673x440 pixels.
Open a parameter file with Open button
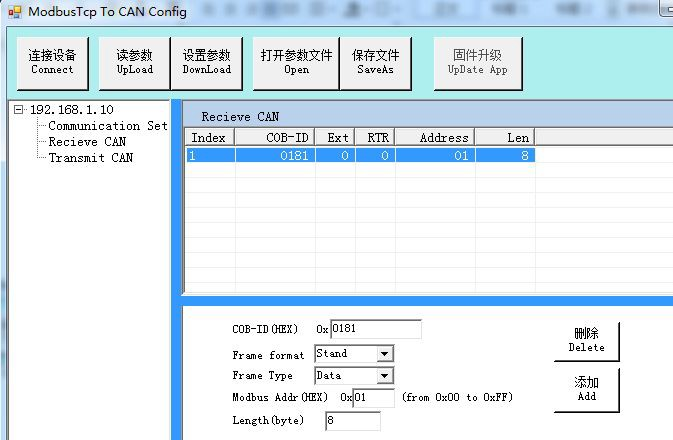296,63
